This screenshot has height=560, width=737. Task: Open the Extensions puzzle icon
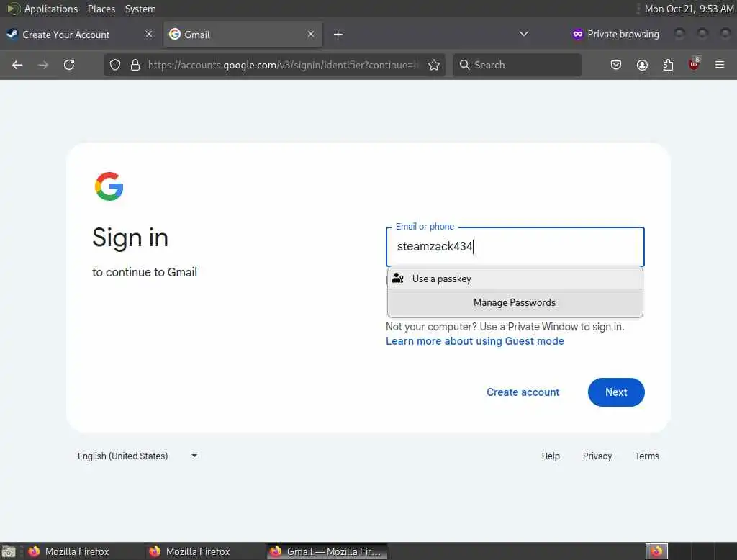(668, 65)
